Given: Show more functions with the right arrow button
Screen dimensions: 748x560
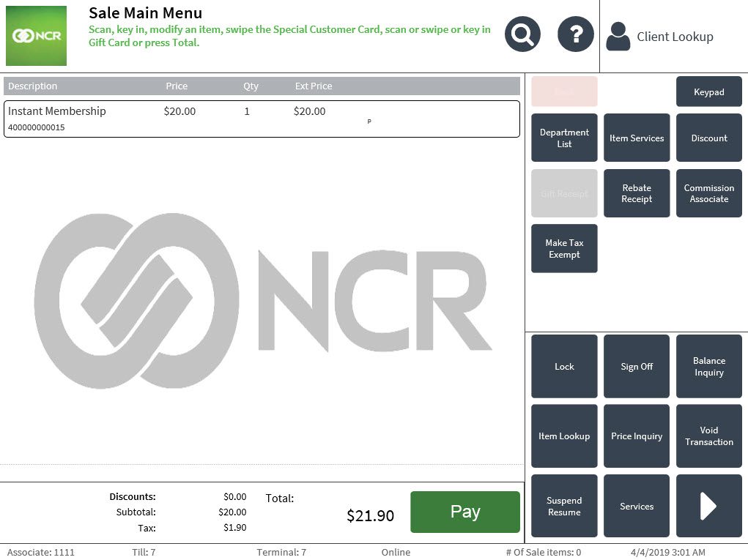Looking at the screenshot, I should point(709,506).
